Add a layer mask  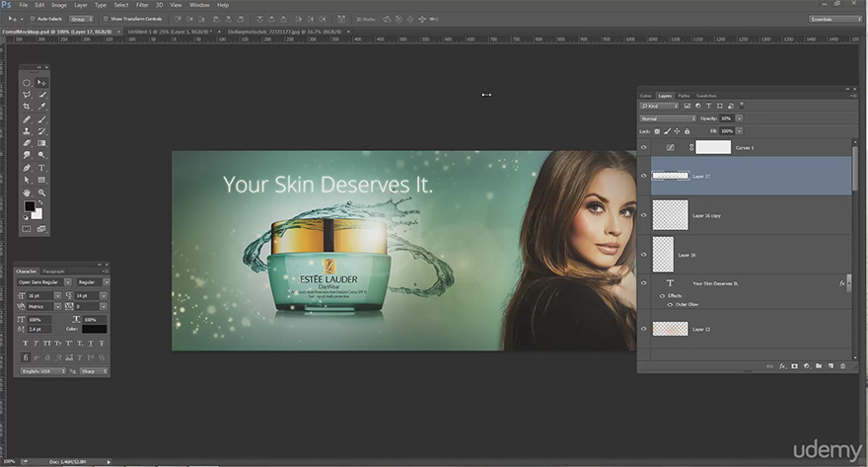point(795,366)
